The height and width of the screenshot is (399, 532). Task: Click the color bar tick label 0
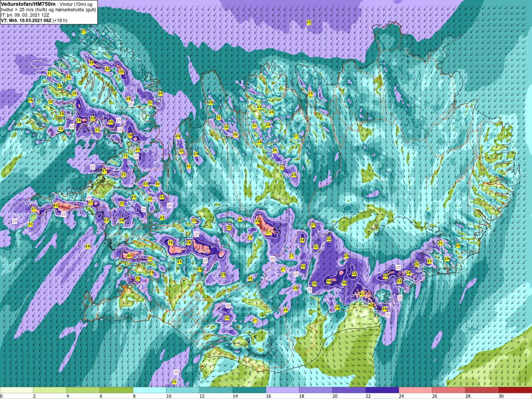coord(2,396)
